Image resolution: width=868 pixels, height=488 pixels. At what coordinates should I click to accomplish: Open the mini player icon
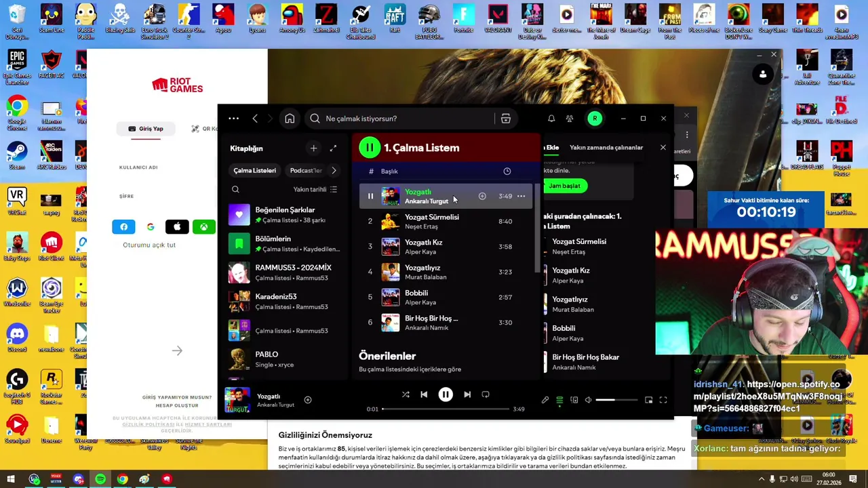[648, 400]
